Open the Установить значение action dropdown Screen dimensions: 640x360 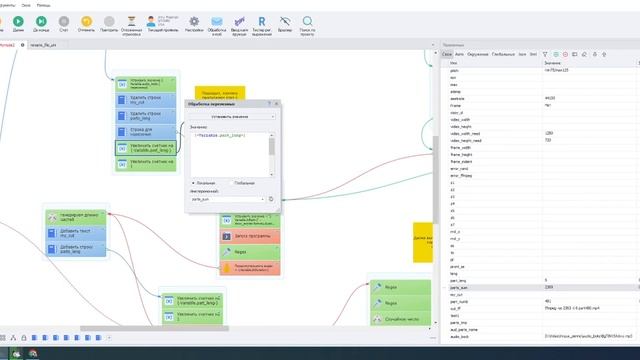click(232, 117)
